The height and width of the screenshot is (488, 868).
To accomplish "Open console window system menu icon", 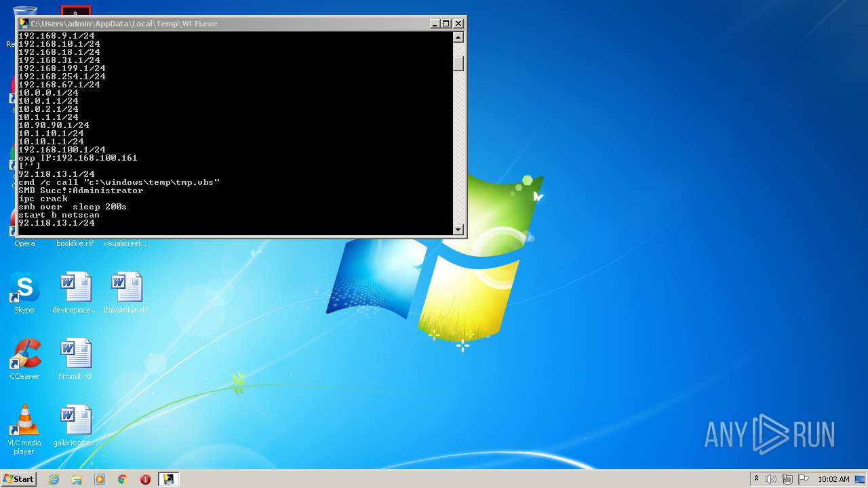I will 24,23.
